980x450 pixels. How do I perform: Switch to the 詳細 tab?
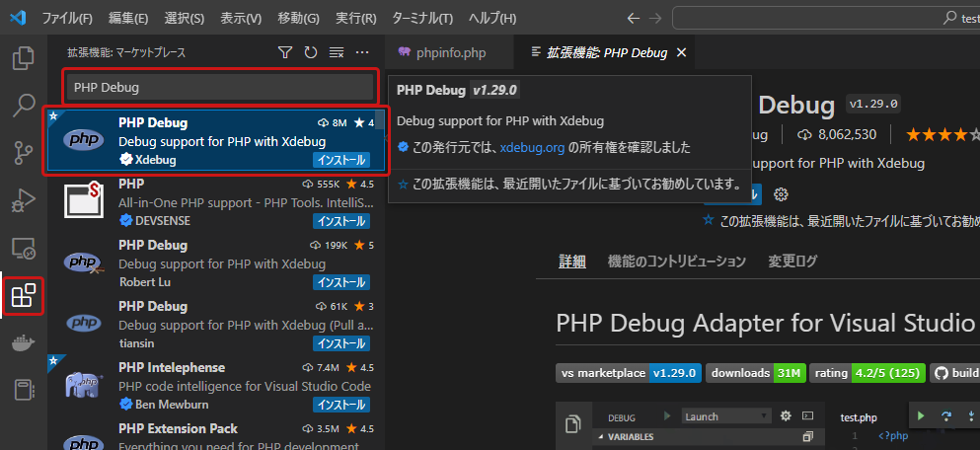click(x=571, y=262)
